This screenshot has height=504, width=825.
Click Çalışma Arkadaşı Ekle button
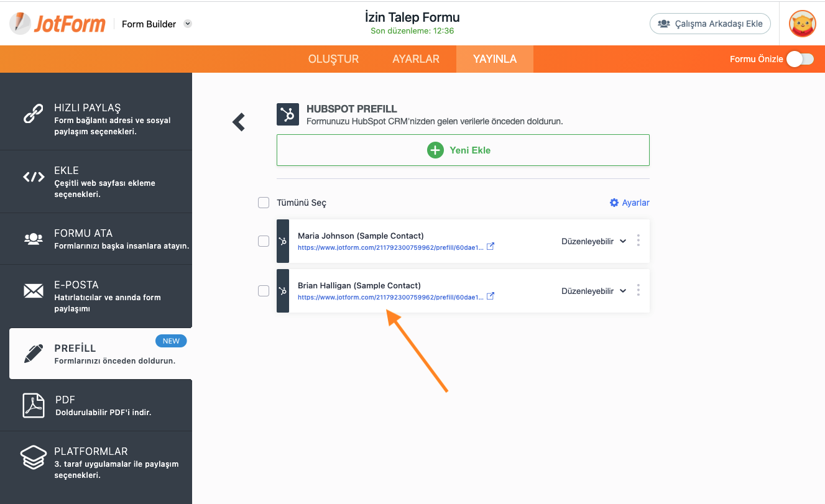coord(710,24)
